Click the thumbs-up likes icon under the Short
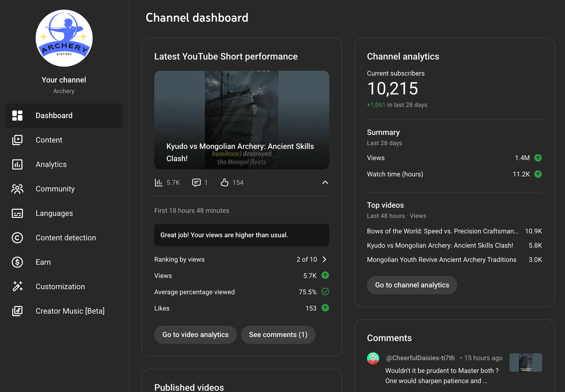This screenshot has width=565, height=392. (x=225, y=183)
